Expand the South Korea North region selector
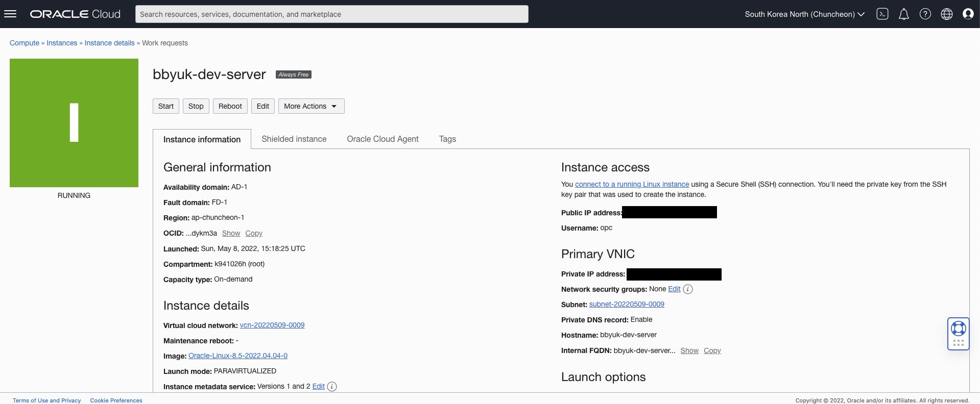Screen dimensions: 980x404 point(804,14)
